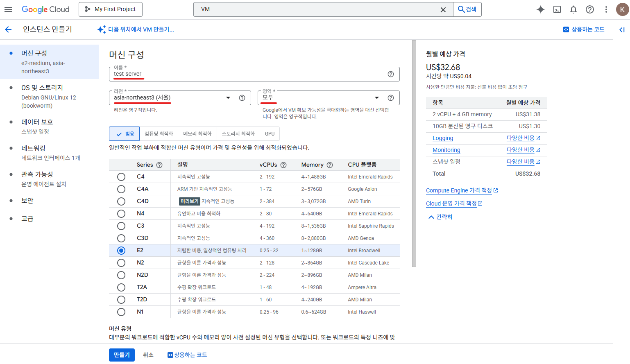Image resolution: width=630 pixels, height=364 pixels.
Task: Open the hamburger navigation menu
Action: (8, 9)
